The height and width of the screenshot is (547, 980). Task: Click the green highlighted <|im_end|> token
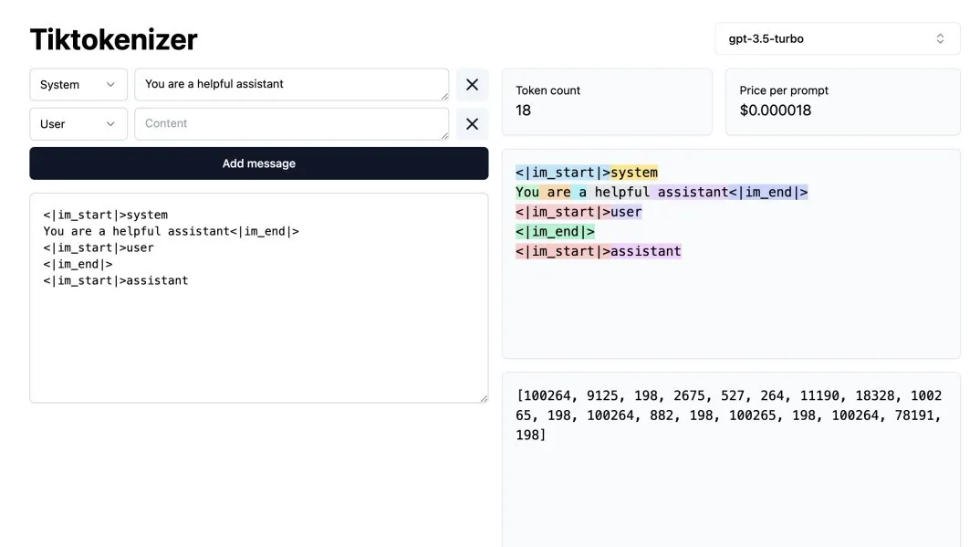(x=555, y=232)
